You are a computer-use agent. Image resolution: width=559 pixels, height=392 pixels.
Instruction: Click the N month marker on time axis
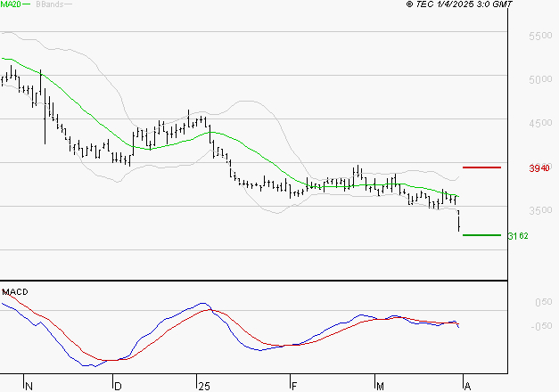(x=29, y=387)
